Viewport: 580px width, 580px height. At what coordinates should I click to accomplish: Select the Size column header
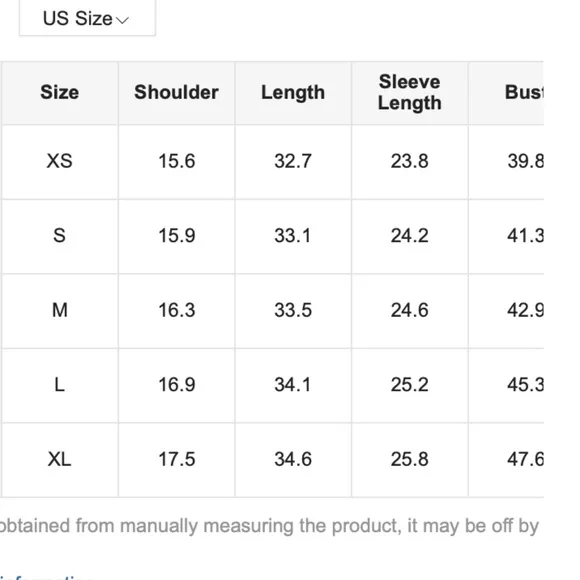60,92
